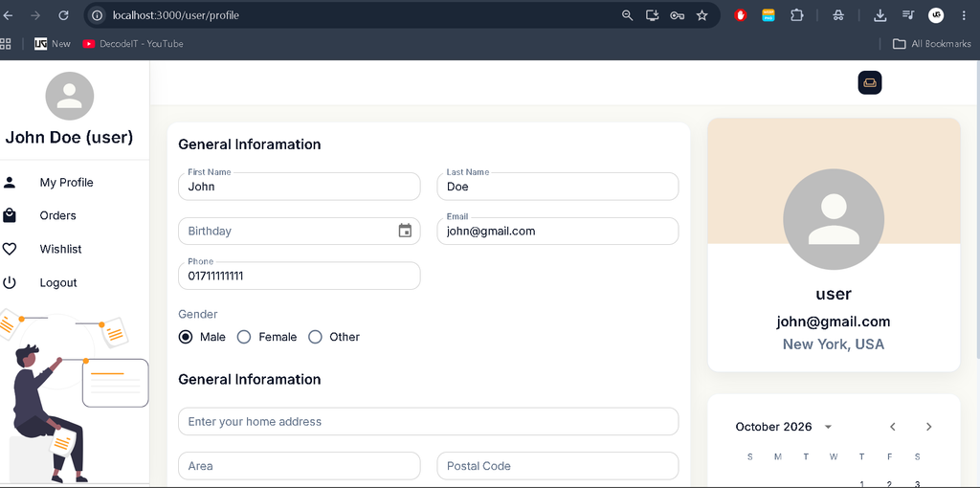Click the Email input field
The width and height of the screenshot is (980, 488).
click(x=558, y=231)
